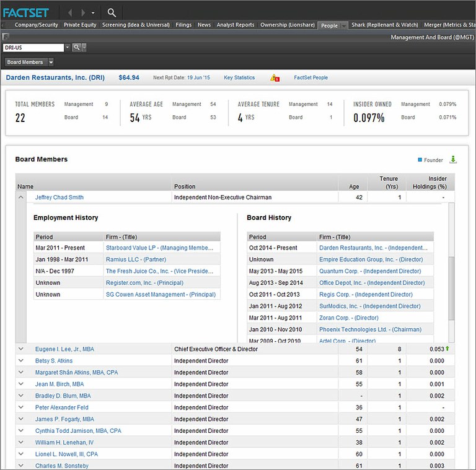Screen dimensions: 476x470
Task: Open Jeffrey Chad Smith's profile link
Action: coord(59,198)
